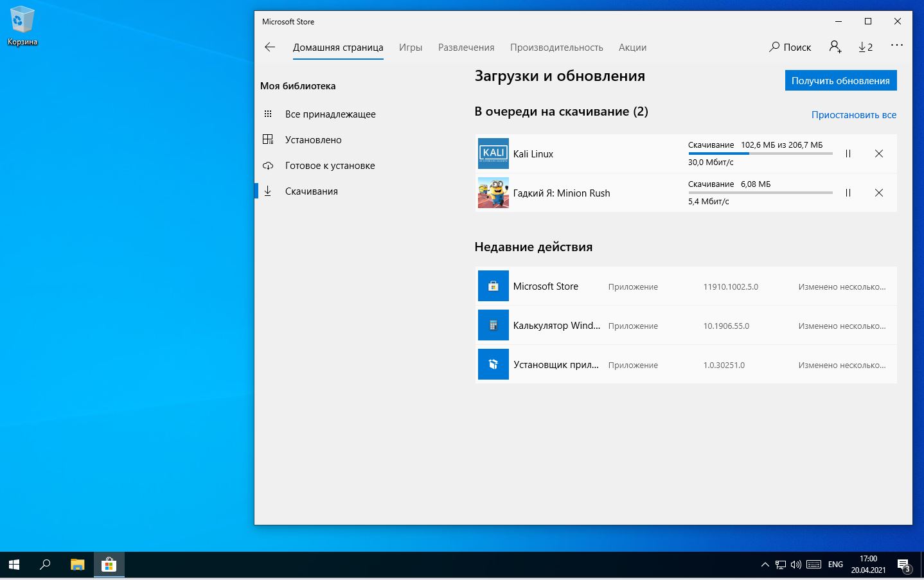Viewport: 924px width, 580px height.
Task: Click the Калькулятор Windows app icon
Action: pos(493,325)
